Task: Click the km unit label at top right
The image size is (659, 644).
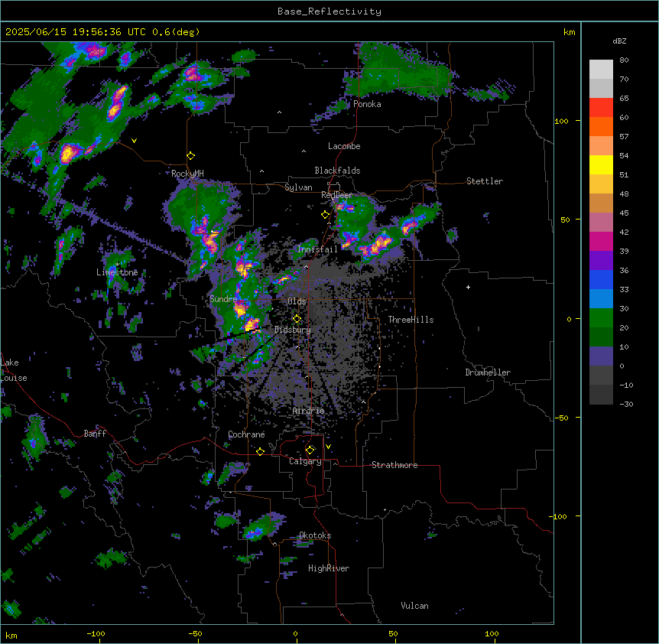Action: 569,32
